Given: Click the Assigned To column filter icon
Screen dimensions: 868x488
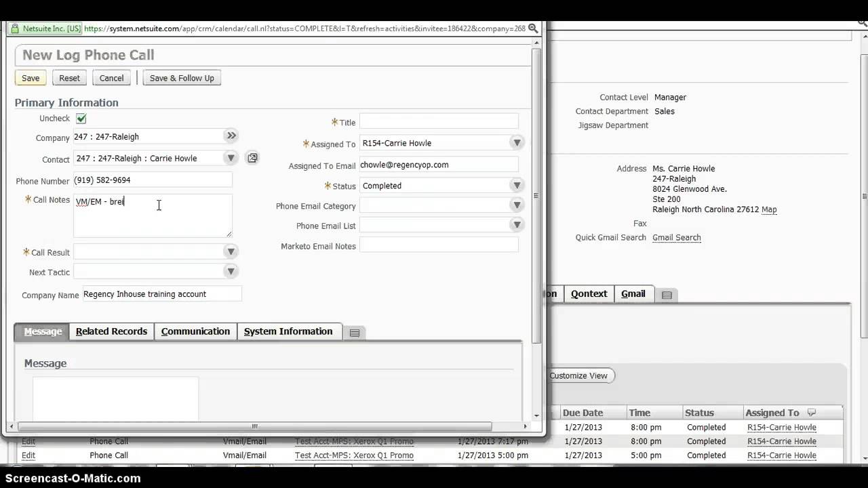Looking at the screenshot, I should tap(812, 413).
